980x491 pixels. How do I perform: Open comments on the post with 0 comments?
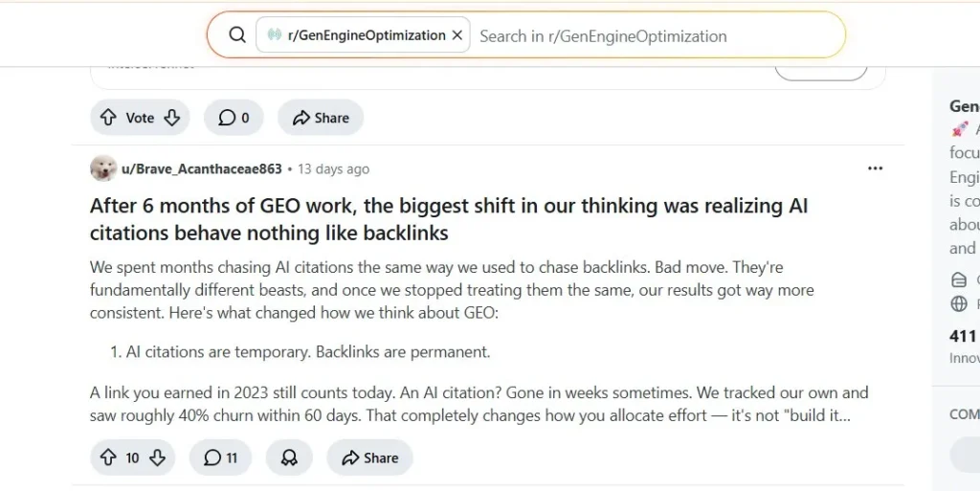coord(234,118)
